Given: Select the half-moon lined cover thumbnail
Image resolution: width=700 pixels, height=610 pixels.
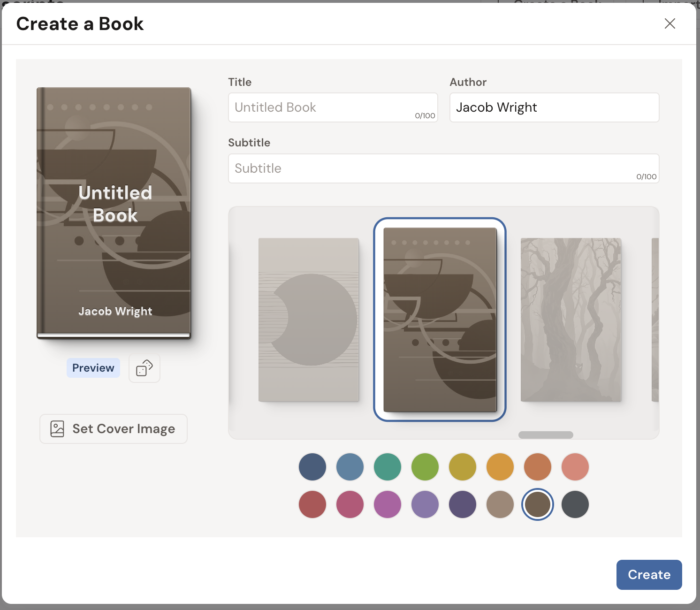Looking at the screenshot, I should pyautogui.click(x=309, y=320).
